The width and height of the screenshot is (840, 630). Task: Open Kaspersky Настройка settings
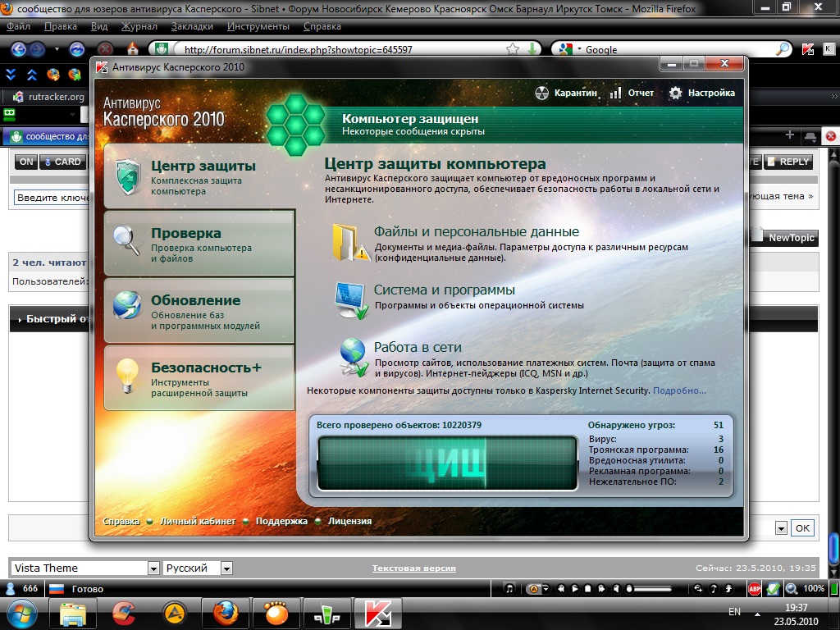pos(702,93)
